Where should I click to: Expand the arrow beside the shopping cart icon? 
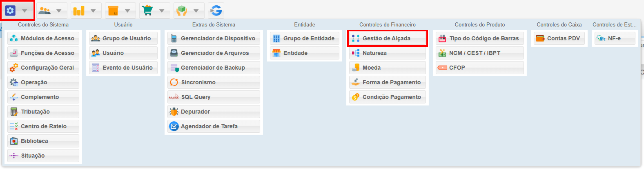[162, 11]
